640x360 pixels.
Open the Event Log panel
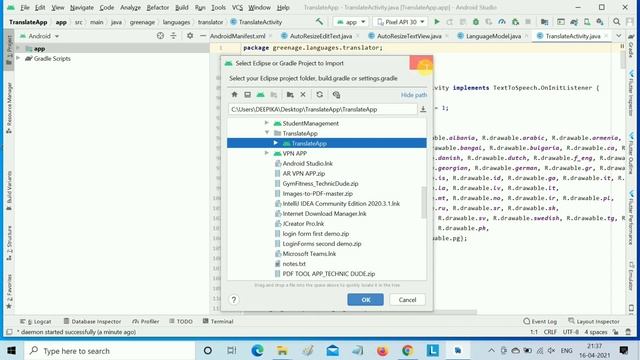tap(540, 321)
